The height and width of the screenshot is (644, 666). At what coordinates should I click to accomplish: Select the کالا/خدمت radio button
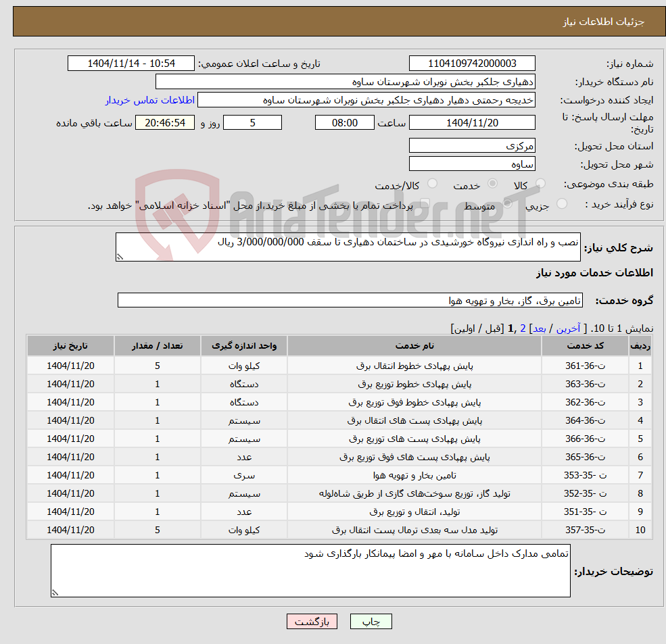tap(432, 183)
